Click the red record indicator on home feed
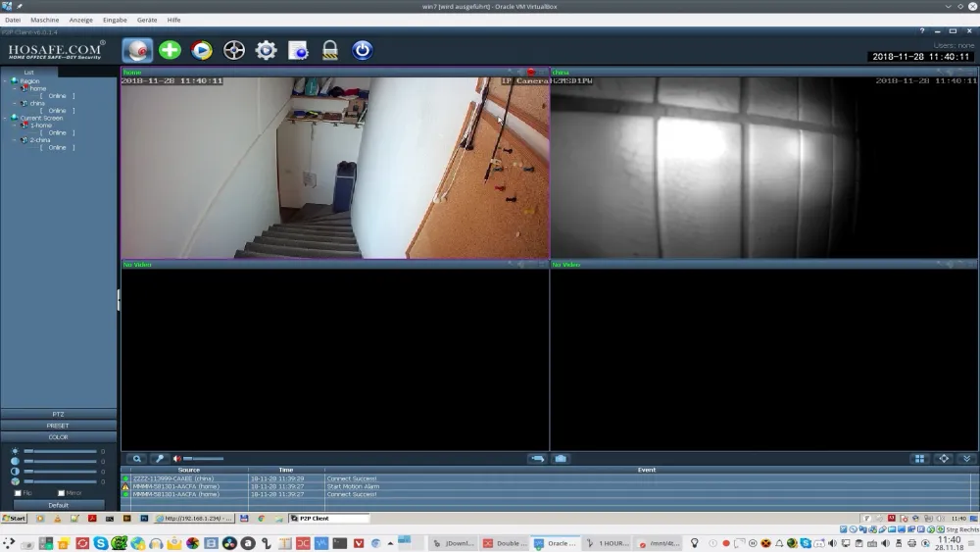980x552 pixels. point(531,73)
